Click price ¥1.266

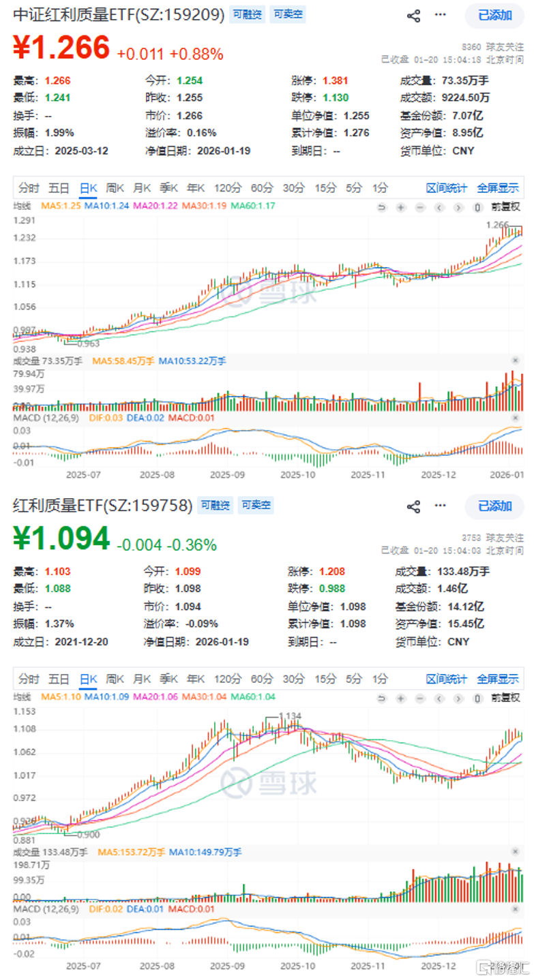pyautogui.click(x=61, y=48)
